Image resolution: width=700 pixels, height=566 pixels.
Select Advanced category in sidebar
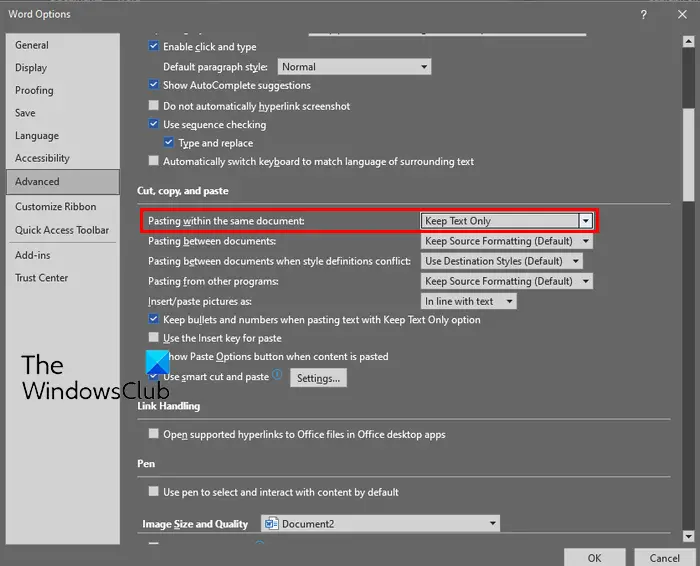[x=63, y=182]
